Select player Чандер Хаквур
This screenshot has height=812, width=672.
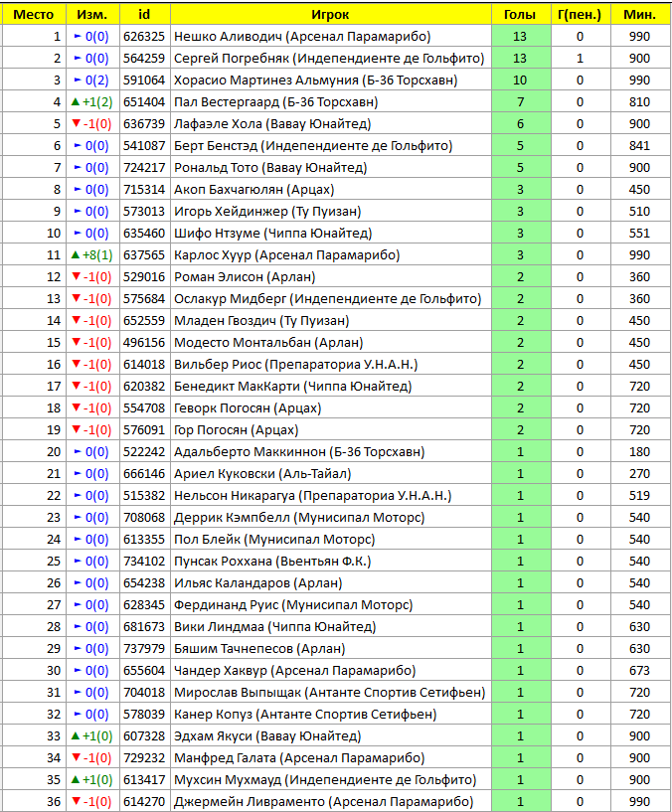(x=221, y=670)
